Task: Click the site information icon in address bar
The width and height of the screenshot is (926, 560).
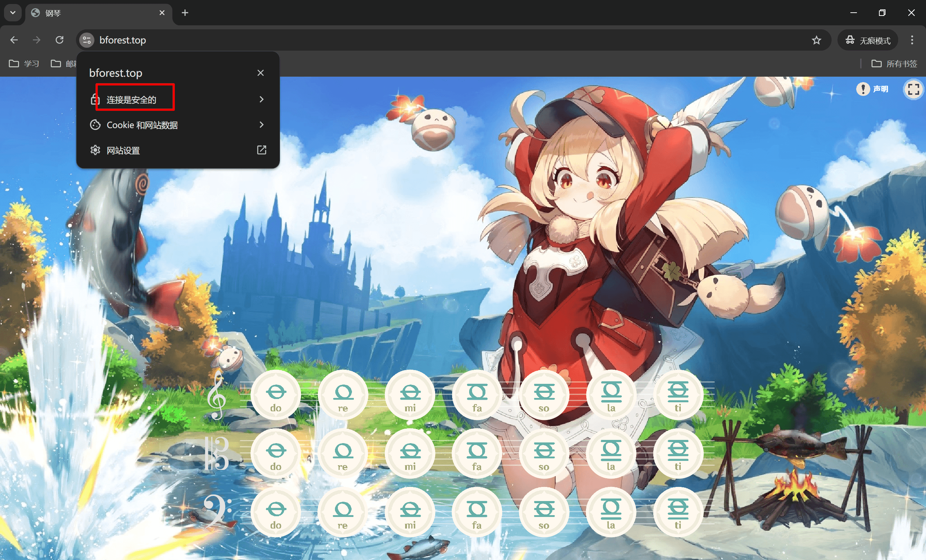Action: pos(87,40)
